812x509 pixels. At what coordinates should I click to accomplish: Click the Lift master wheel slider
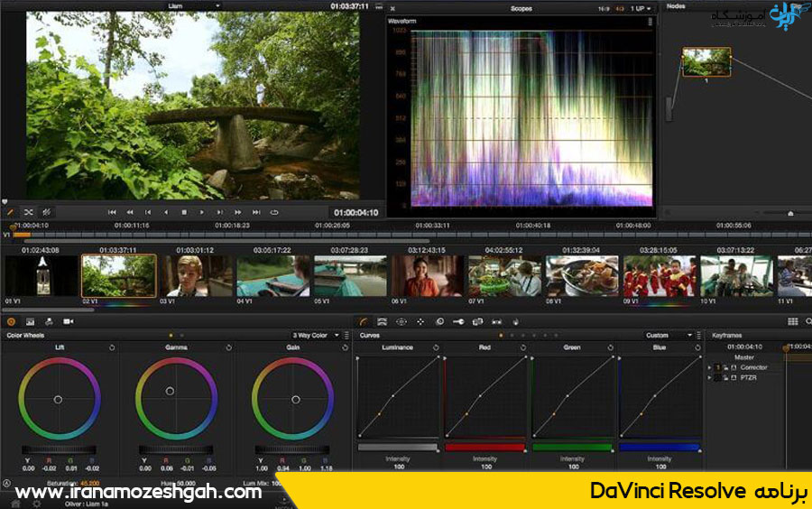59,449
